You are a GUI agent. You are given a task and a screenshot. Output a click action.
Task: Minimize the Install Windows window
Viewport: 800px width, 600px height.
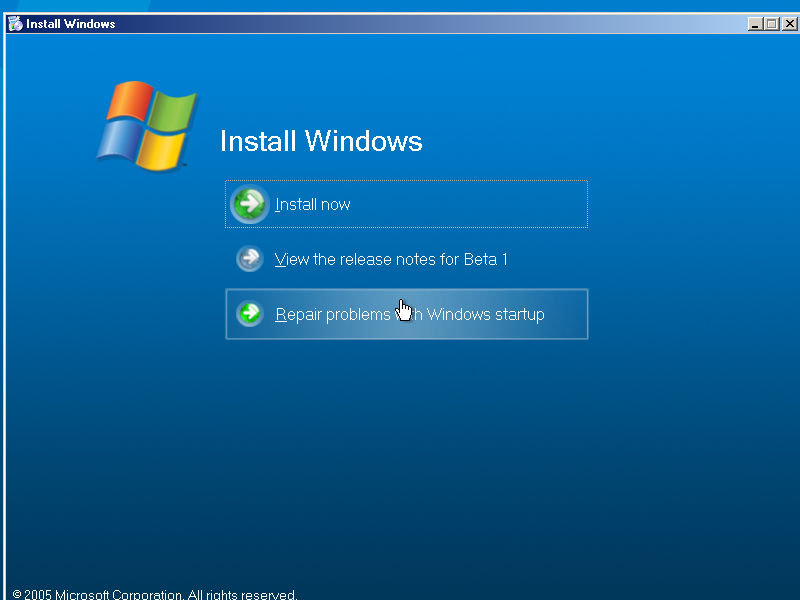point(755,23)
